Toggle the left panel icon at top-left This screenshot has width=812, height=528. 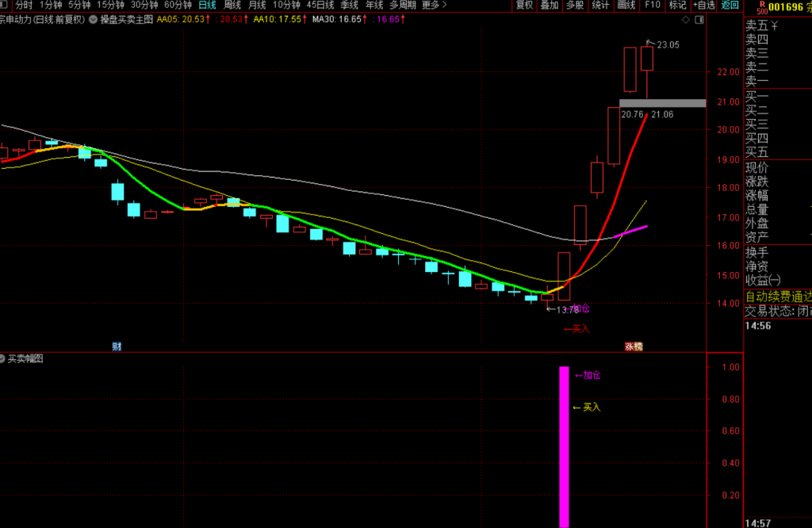click(x=4, y=5)
